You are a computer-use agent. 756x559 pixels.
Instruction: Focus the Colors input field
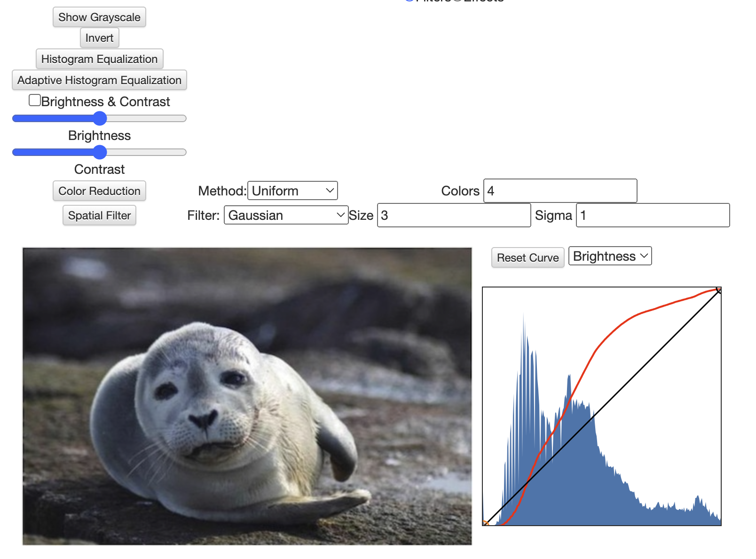[560, 191]
